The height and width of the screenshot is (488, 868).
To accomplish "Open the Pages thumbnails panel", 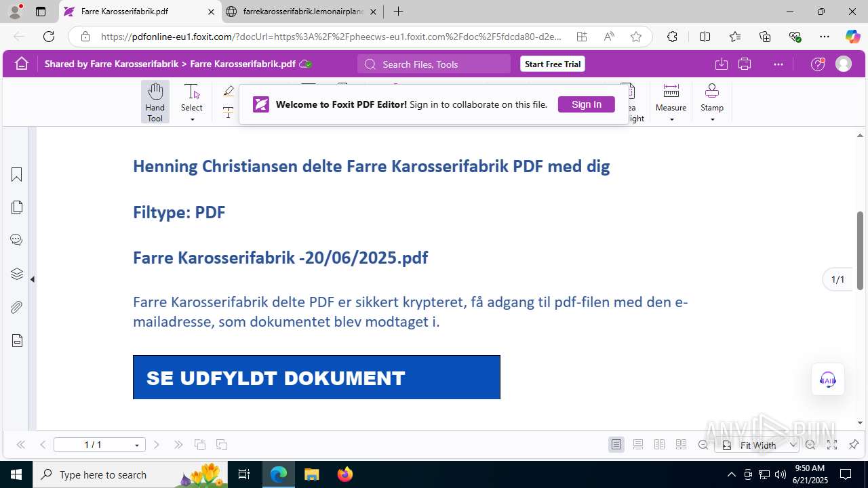I will [17, 207].
